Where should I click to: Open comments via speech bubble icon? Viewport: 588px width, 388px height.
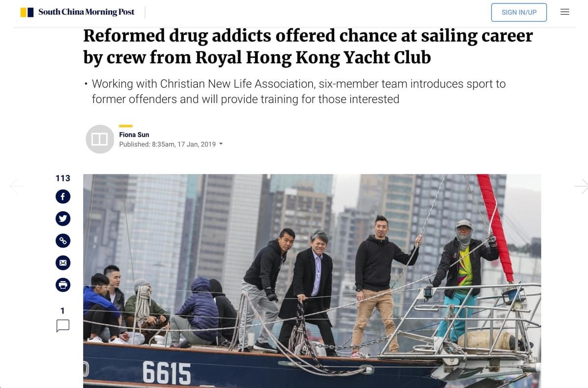(x=63, y=326)
